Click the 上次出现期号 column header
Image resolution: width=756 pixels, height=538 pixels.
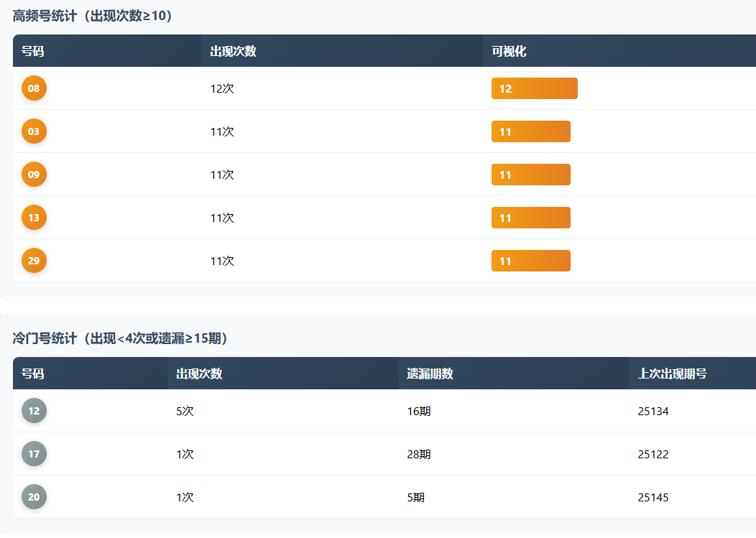672,374
